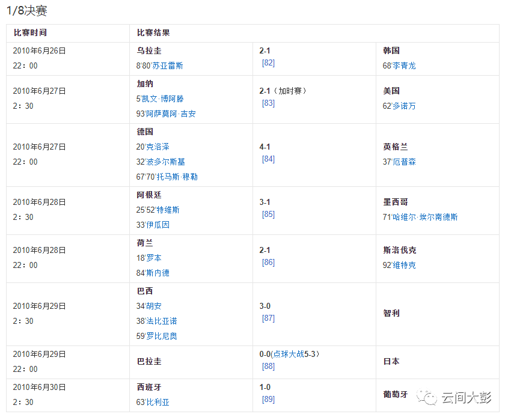This screenshot has width=508, height=420.
Task: Open citation [85] for Argentina match
Action: 268,215
